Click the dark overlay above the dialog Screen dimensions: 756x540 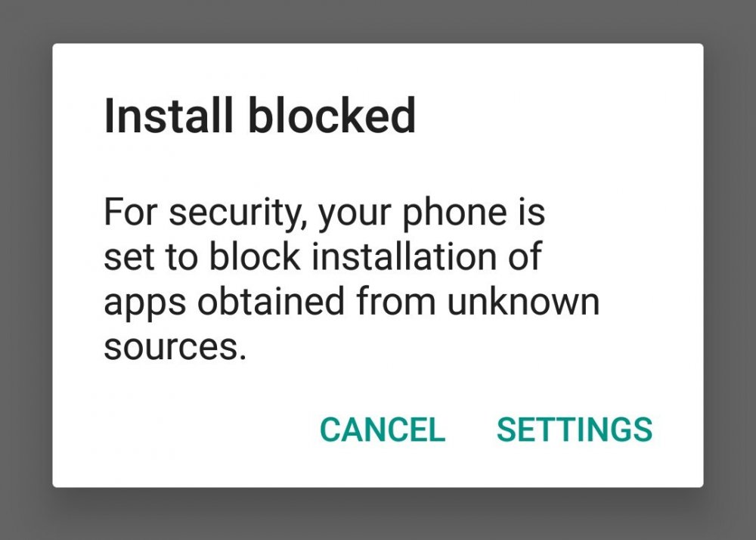click(x=378, y=21)
